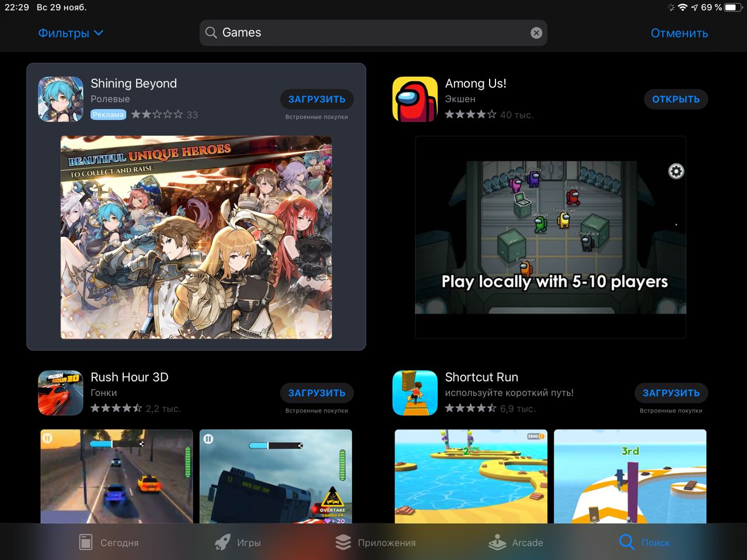
Task: Tap the Гонки category under Rush Hour 3D
Action: coord(104,393)
